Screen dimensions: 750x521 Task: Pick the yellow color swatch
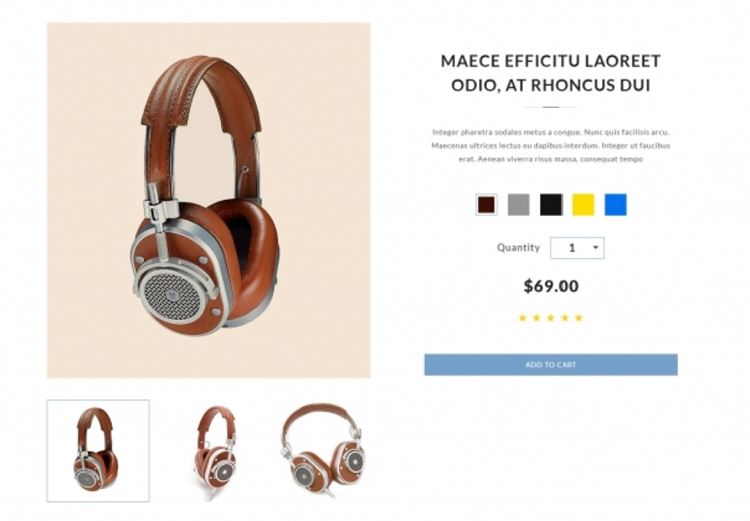(583, 205)
